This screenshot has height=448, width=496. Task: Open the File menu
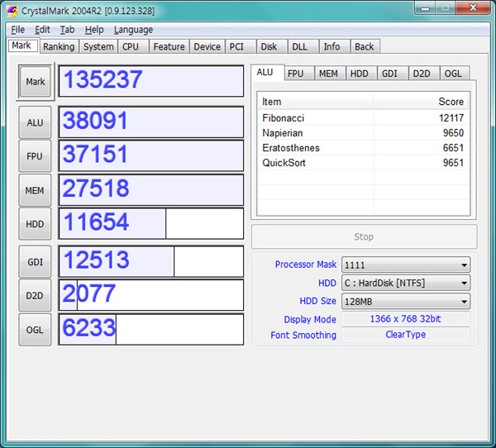pyautogui.click(x=17, y=30)
